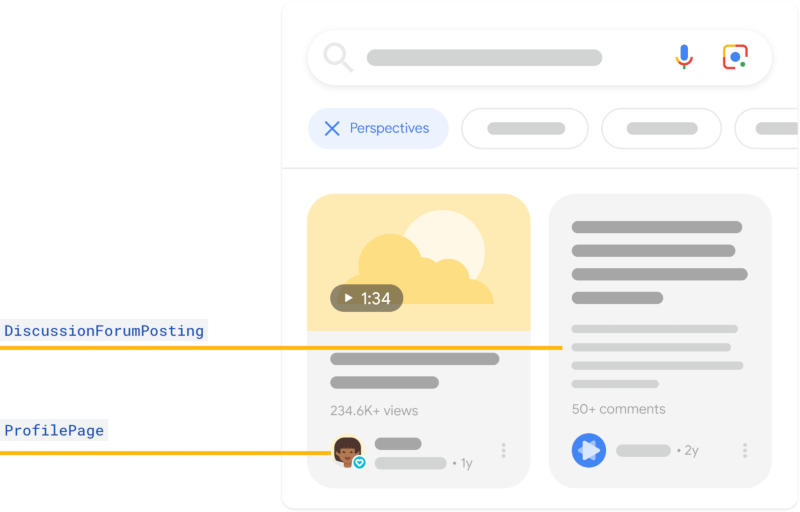
Task: Click the 50+ comments link
Action: [618, 409]
